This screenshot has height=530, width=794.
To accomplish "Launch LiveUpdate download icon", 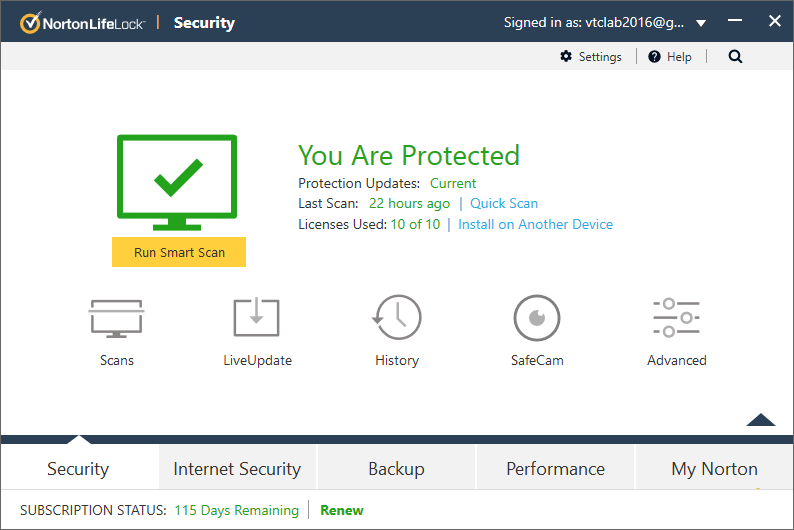I will 257,318.
